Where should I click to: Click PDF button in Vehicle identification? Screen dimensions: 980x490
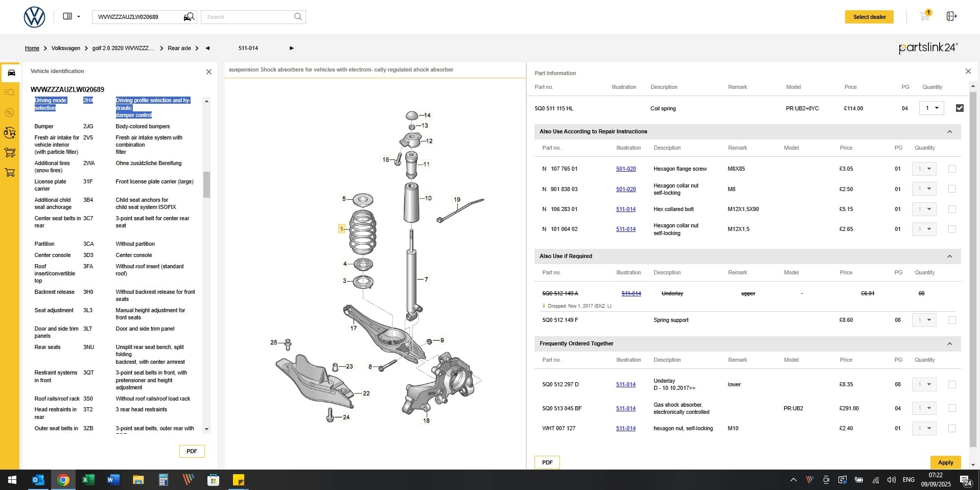pos(192,451)
